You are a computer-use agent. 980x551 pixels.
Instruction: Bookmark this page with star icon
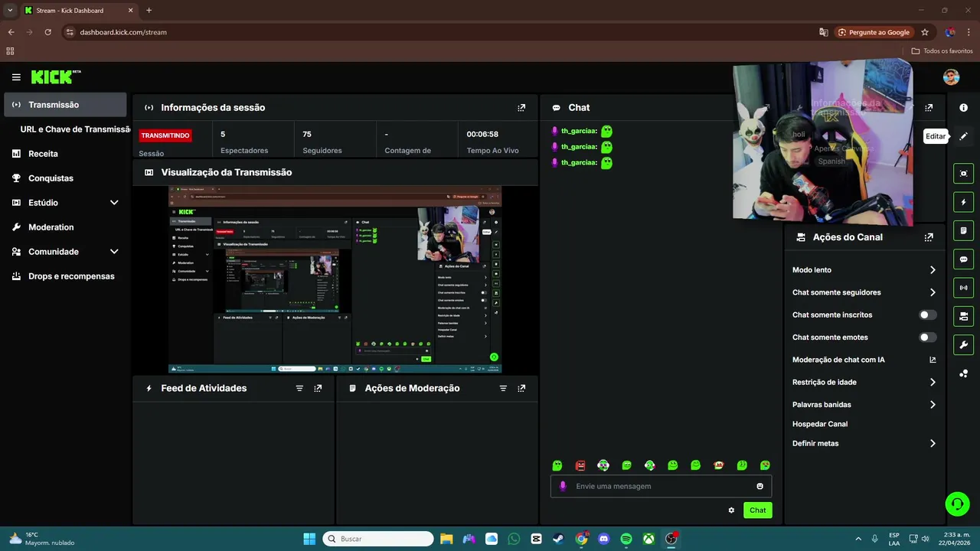(925, 32)
